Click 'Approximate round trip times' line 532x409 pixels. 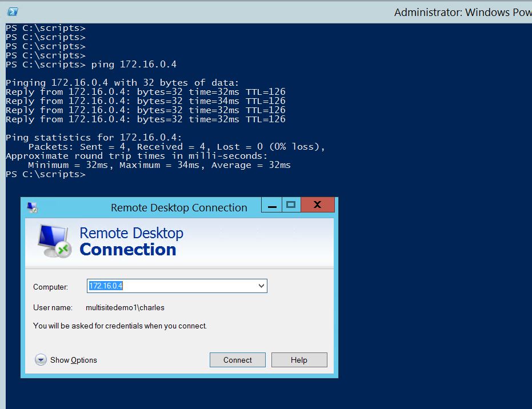pos(137,156)
